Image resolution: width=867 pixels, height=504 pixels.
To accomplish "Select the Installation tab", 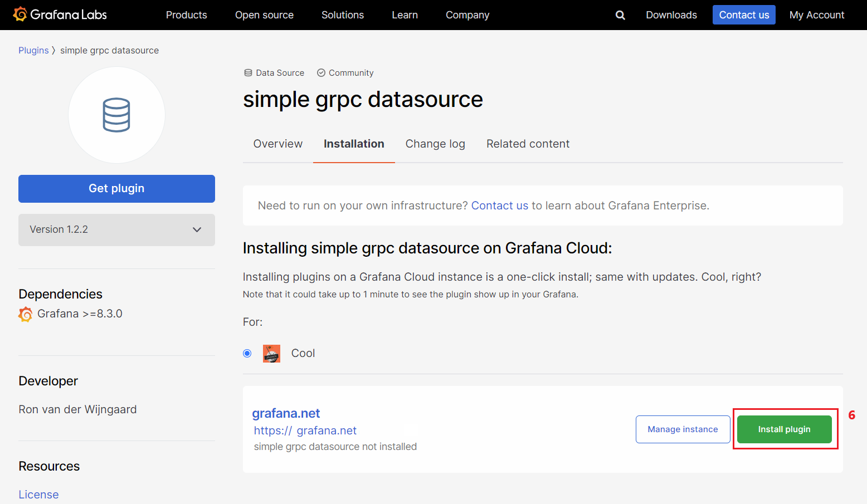I will (354, 144).
